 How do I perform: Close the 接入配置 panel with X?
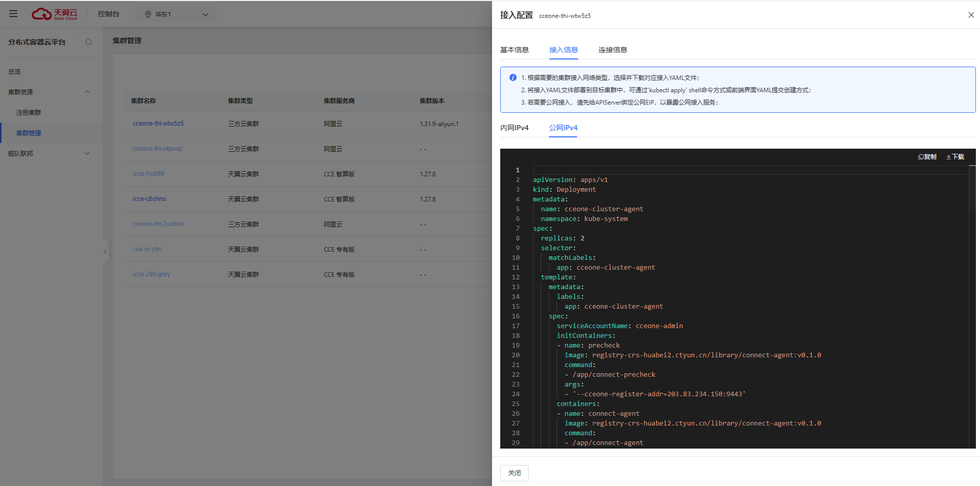971,15
